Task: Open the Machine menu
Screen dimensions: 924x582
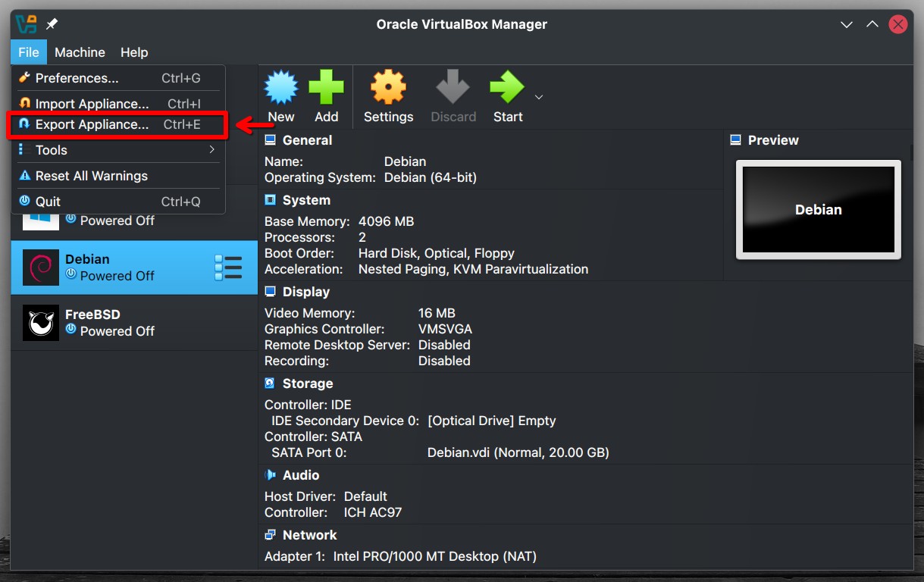Action: [x=80, y=52]
